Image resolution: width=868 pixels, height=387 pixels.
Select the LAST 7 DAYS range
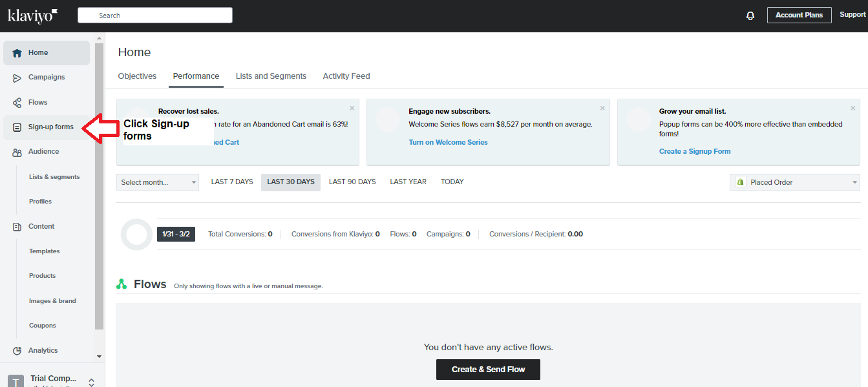click(232, 182)
